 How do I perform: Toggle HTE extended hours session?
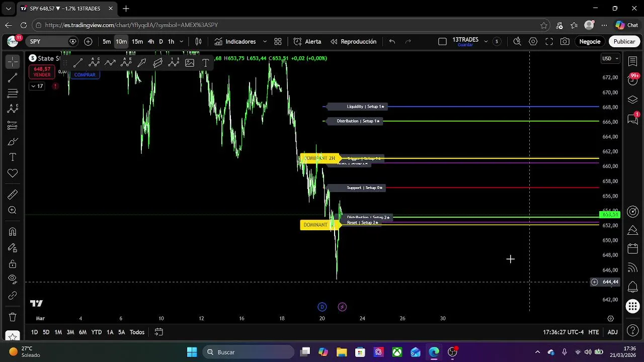(594, 332)
